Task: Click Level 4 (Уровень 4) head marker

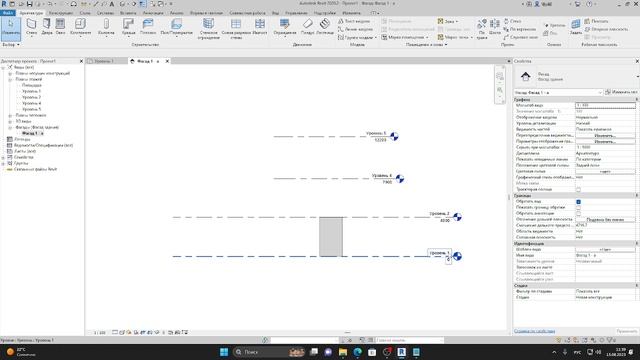Action: tap(400, 179)
